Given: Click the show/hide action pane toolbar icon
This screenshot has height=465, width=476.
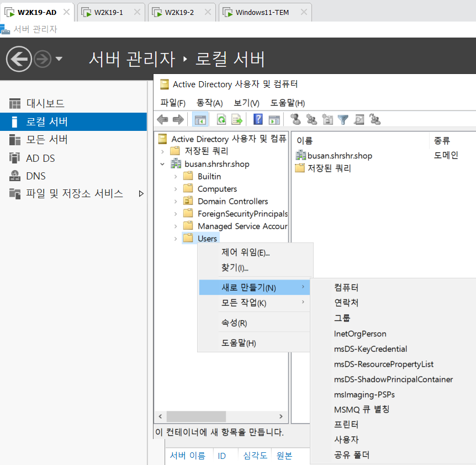Looking at the screenshot, I should [274, 120].
